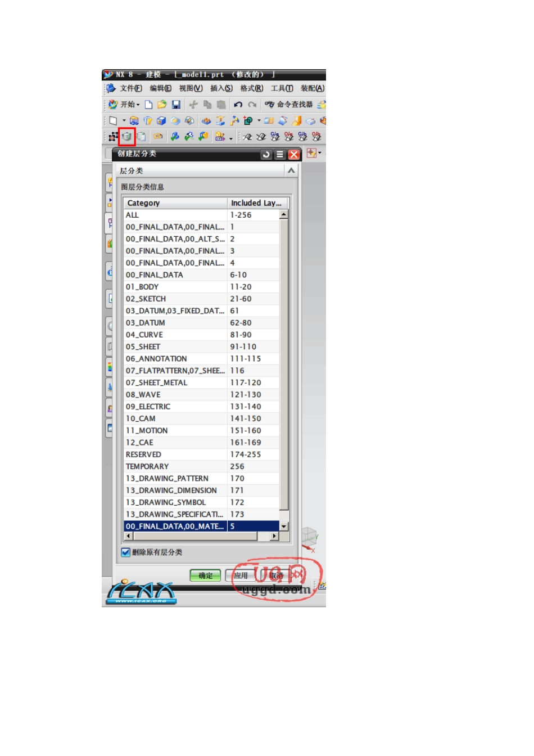Open the 格式(R) menu
This screenshot has width=534, height=756.
pyautogui.click(x=252, y=88)
